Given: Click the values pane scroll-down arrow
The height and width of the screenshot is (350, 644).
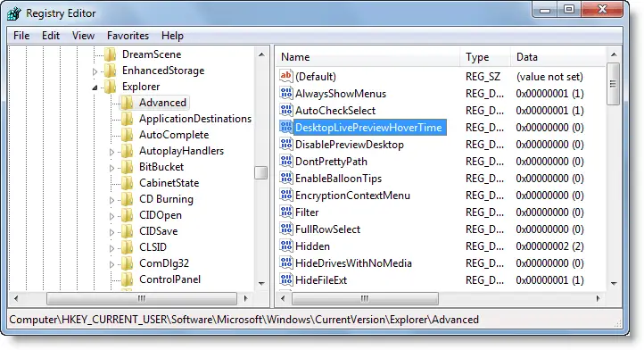Looking at the screenshot, I should [614, 283].
